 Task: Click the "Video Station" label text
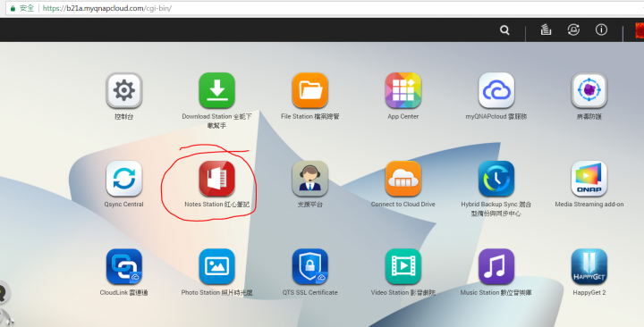click(x=390, y=292)
